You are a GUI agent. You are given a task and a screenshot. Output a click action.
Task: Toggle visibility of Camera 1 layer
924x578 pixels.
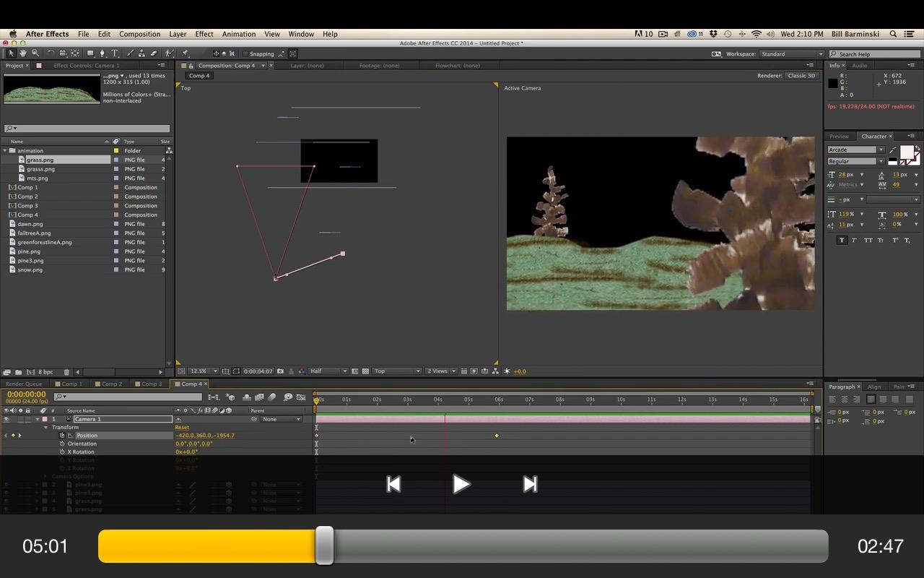point(6,419)
